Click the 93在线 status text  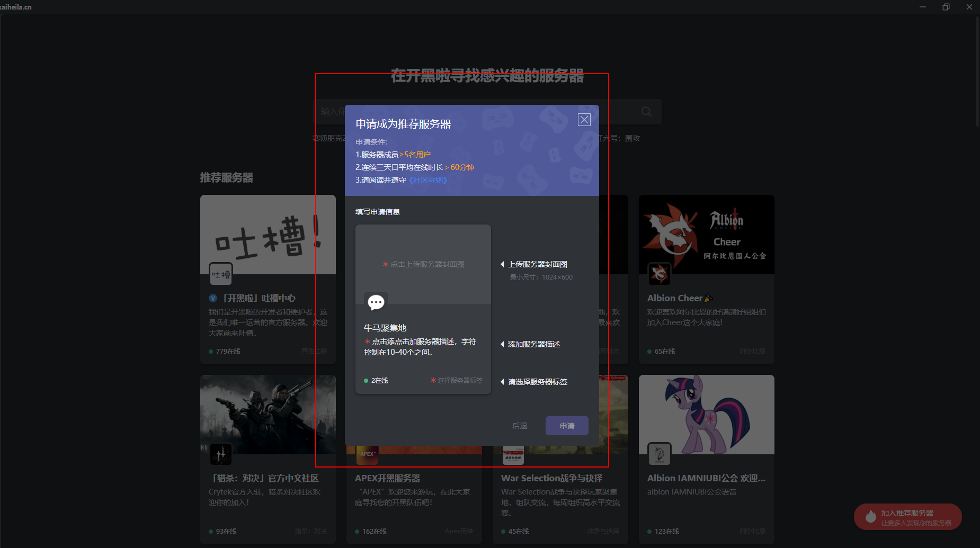pos(226,531)
